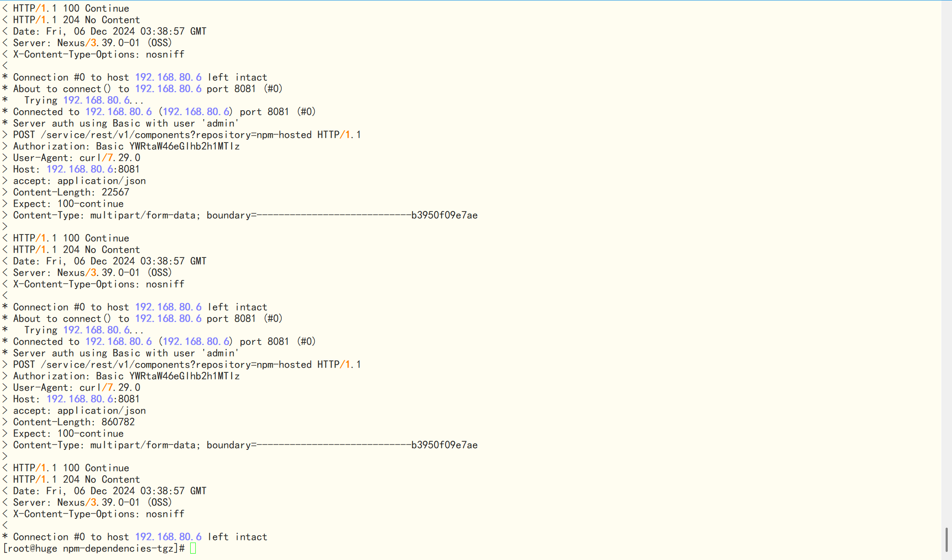952x560 pixels.
Task: Click the lower Authorization: Basic header line
Action: pyautogui.click(x=126, y=376)
